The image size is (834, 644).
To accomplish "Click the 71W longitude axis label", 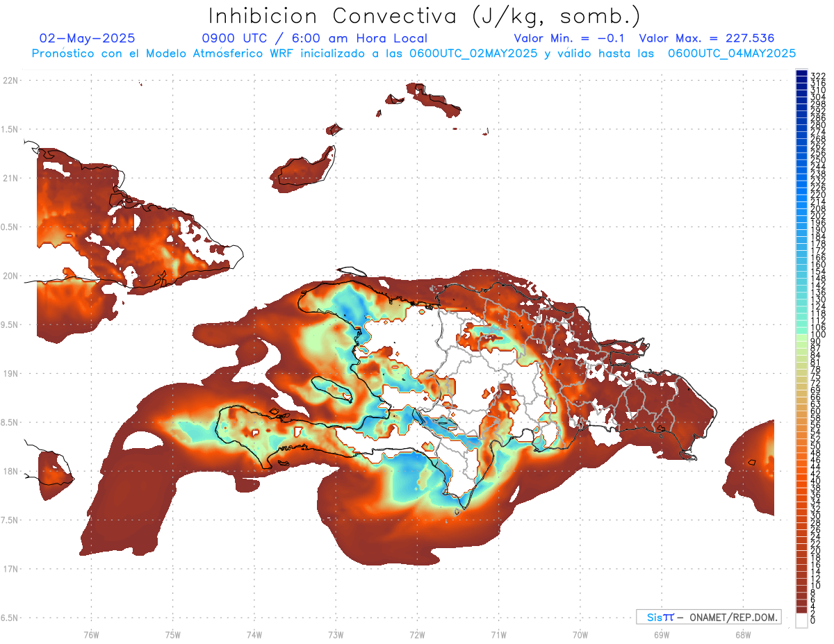I will [x=498, y=634].
